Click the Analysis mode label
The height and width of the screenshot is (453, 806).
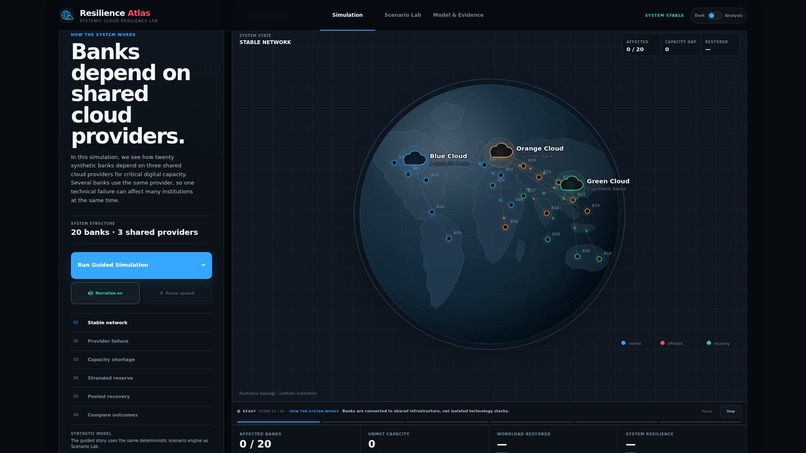pos(734,15)
